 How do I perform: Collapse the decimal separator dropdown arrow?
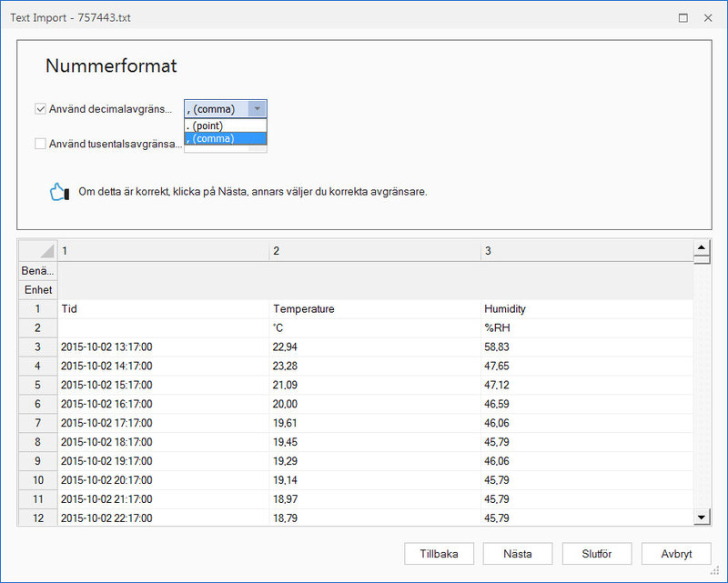click(258, 109)
